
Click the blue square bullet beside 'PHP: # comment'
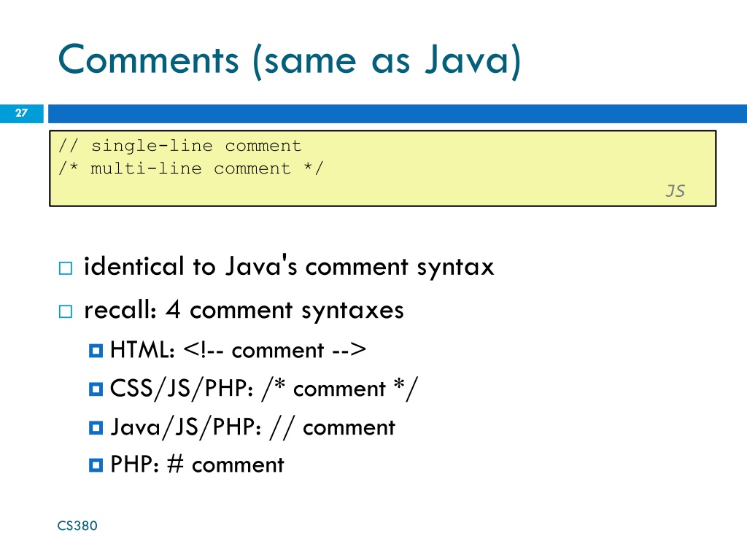click(96, 465)
